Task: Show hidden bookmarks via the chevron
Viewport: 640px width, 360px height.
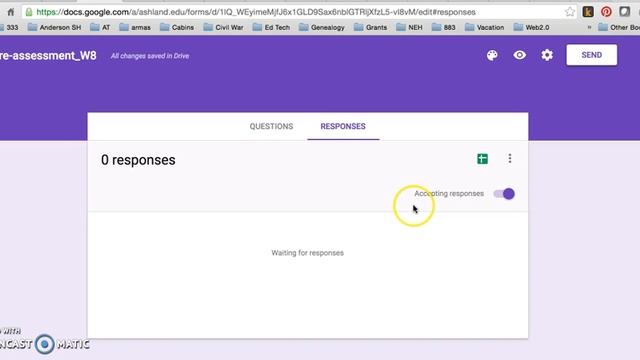Action: (x=589, y=27)
